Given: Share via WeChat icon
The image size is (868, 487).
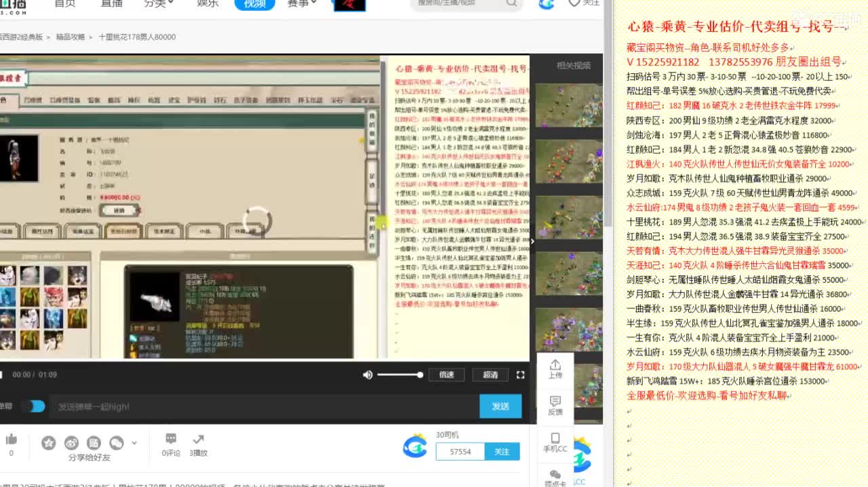Looking at the screenshot, I should click(x=117, y=443).
